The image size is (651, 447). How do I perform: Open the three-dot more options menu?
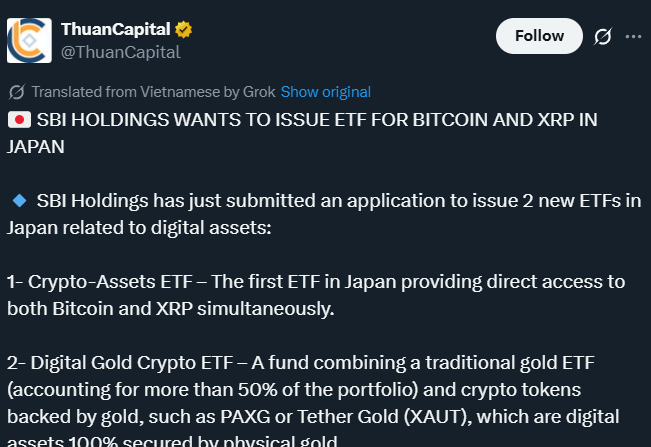click(633, 37)
